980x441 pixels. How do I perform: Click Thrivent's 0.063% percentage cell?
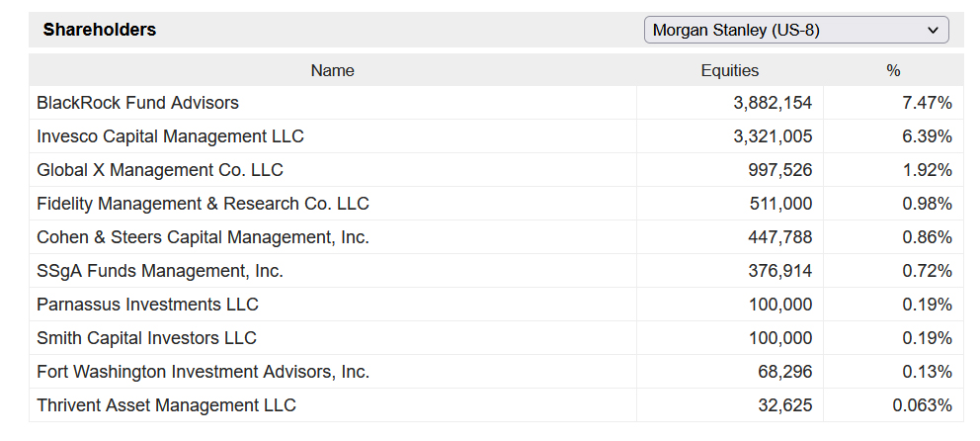[x=922, y=405]
